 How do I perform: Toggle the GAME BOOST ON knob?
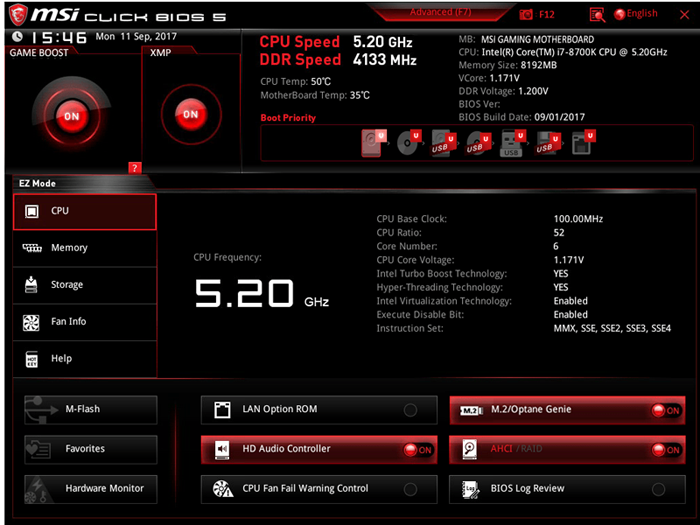pos(71,116)
